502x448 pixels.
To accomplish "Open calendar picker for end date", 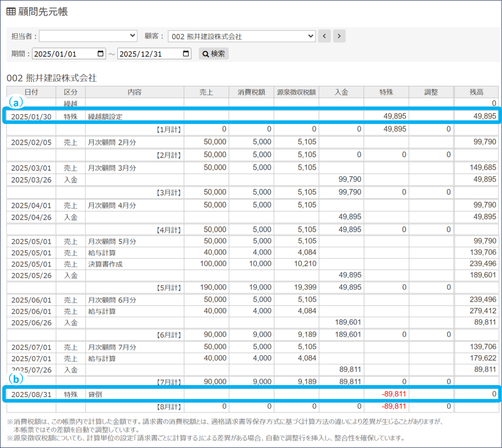I will pyautogui.click(x=186, y=54).
